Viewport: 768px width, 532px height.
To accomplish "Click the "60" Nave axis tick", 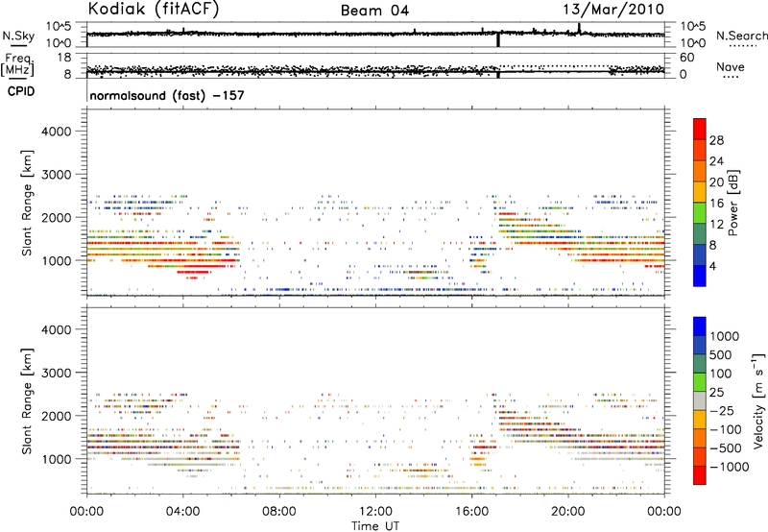I will (686, 58).
